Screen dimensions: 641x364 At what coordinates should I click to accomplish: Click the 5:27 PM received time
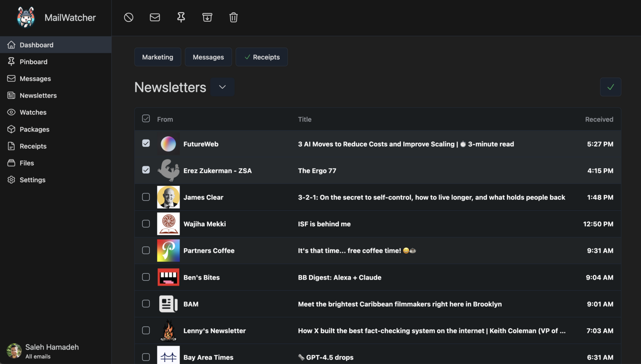pos(600,144)
